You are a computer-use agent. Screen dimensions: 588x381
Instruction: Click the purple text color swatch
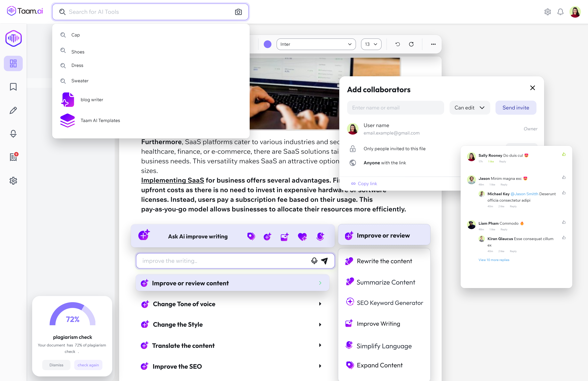coord(268,44)
